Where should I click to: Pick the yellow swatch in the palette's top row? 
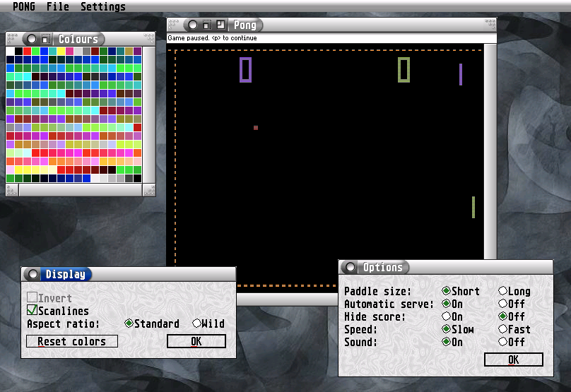click(61, 51)
